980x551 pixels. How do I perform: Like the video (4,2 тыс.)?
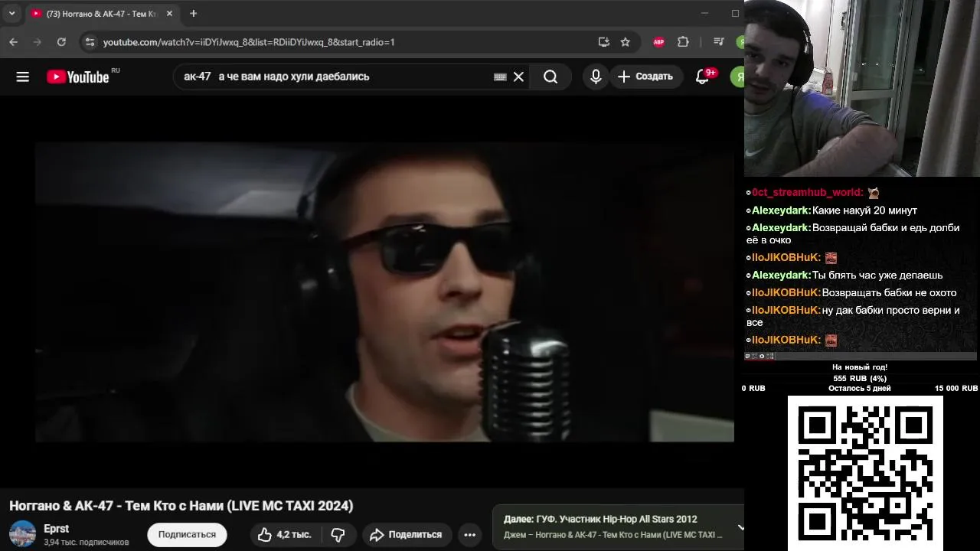[284, 535]
